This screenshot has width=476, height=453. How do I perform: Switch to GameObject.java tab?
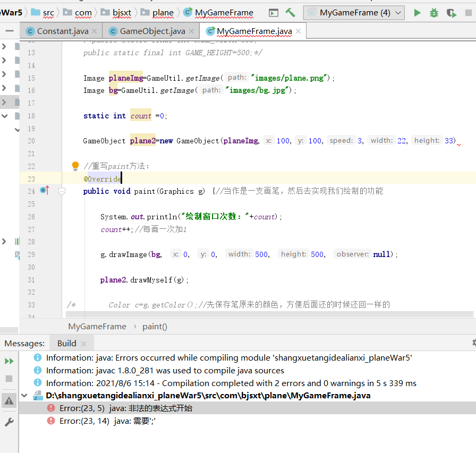[152, 31]
